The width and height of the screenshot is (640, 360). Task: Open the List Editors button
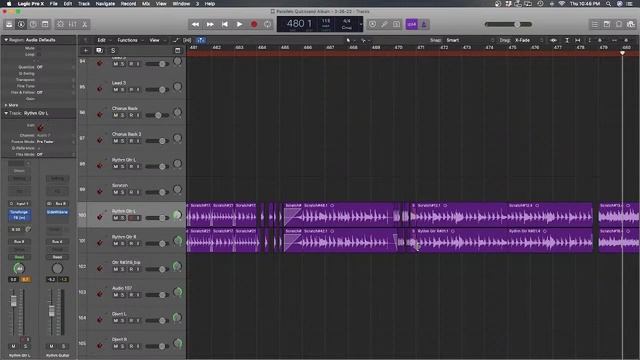595,24
